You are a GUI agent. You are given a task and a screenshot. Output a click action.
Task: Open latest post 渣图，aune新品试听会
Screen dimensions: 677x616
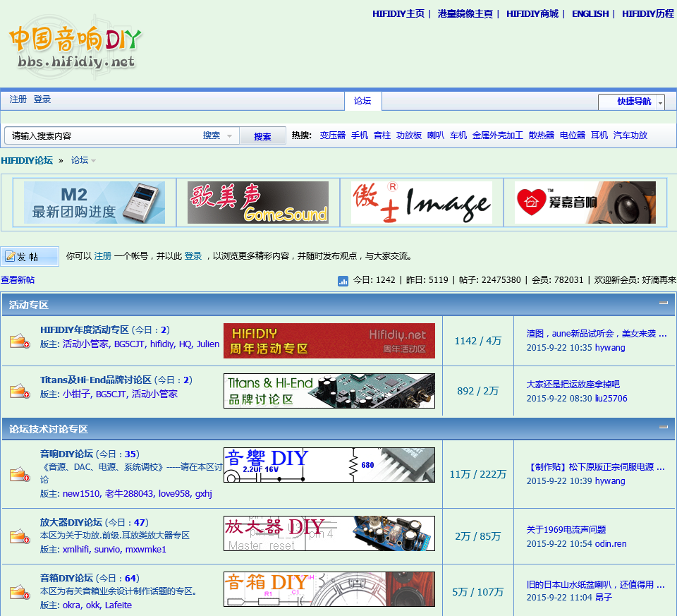pyautogui.click(x=597, y=334)
